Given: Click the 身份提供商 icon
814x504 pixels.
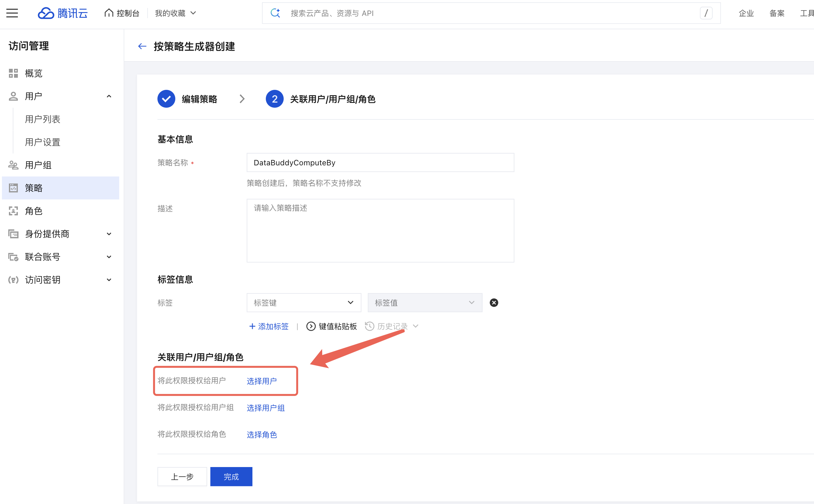Looking at the screenshot, I should [x=13, y=234].
